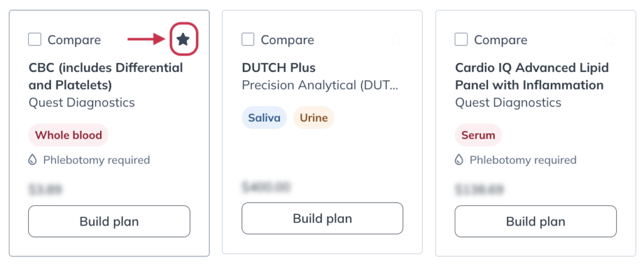The width and height of the screenshot is (644, 264).
Task: Check Compare on Cardio IQ card
Action: tap(461, 40)
